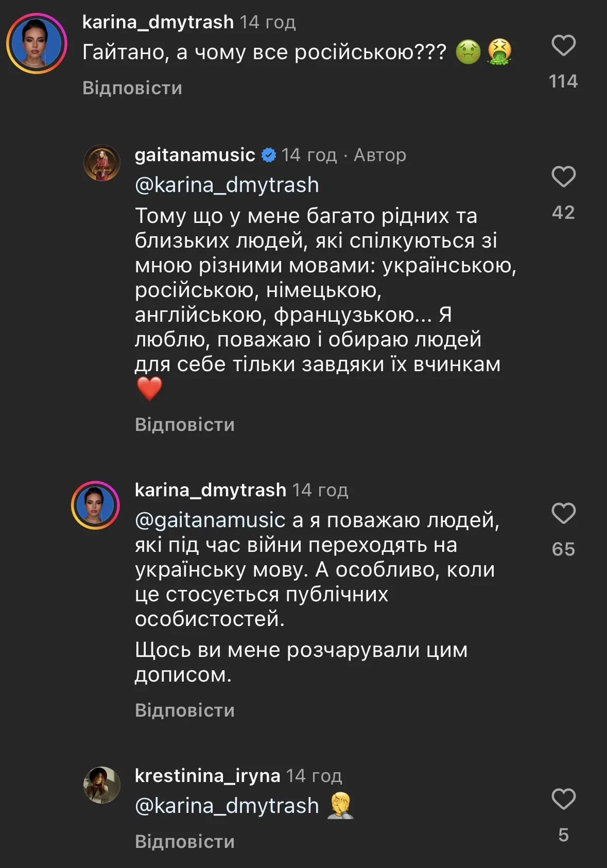This screenshot has height=868, width=607.
Task: Like the comment with 65 likes
Action: click(565, 512)
